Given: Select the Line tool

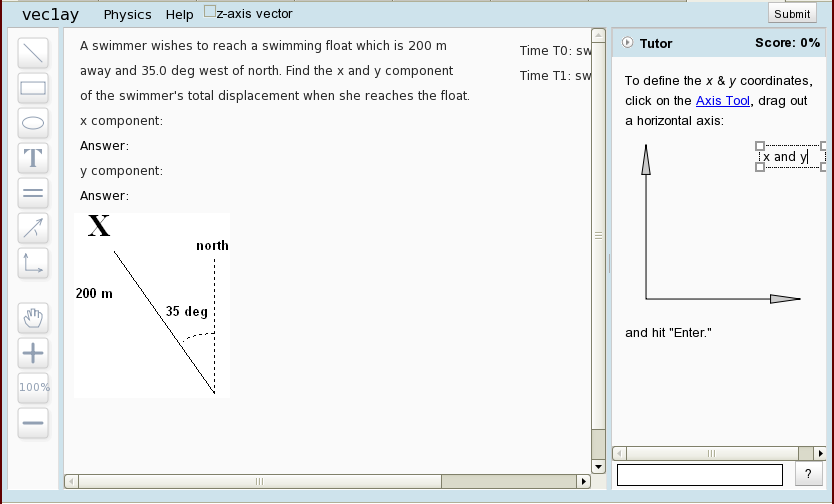Looking at the screenshot, I should 33,52.
